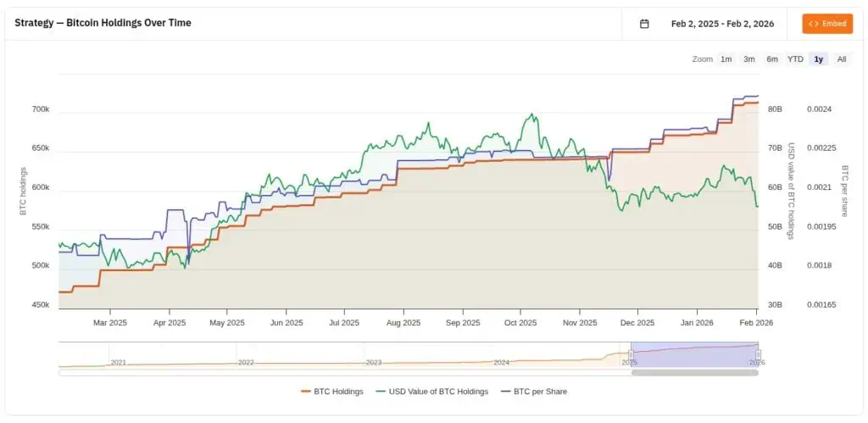Switch zoom range to 3m
This screenshot has height=423, width=868.
pos(749,59)
